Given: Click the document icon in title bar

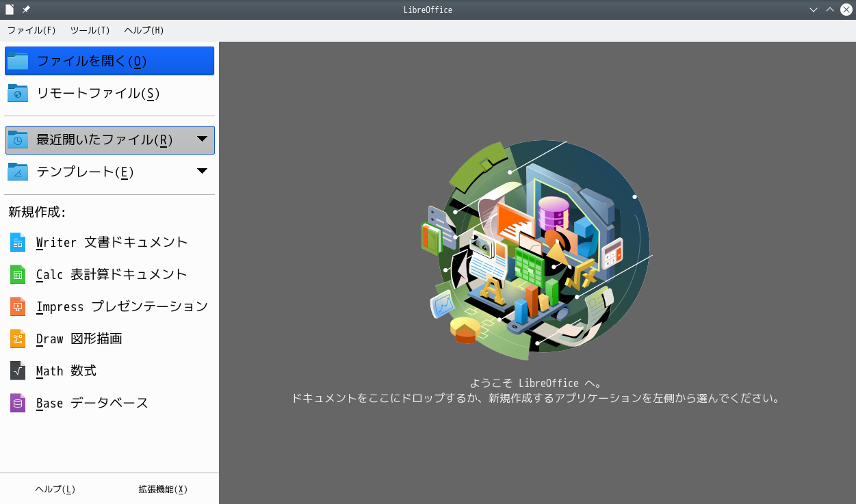Looking at the screenshot, I should coord(10,10).
